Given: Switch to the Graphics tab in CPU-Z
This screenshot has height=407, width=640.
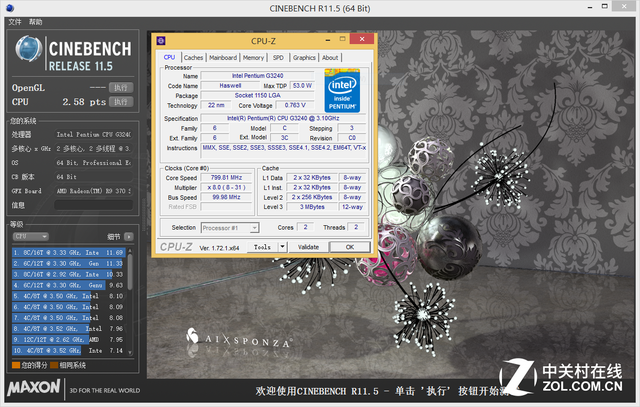Looking at the screenshot, I should click(x=304, y=58).
